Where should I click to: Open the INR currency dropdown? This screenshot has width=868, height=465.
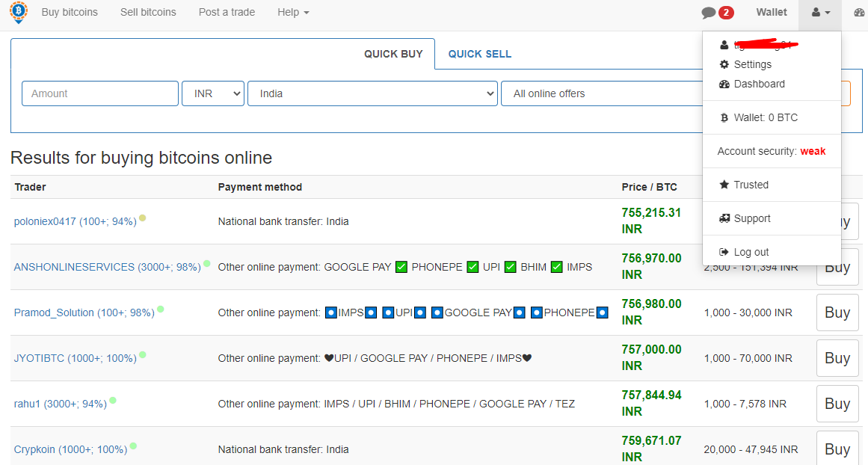213,93
